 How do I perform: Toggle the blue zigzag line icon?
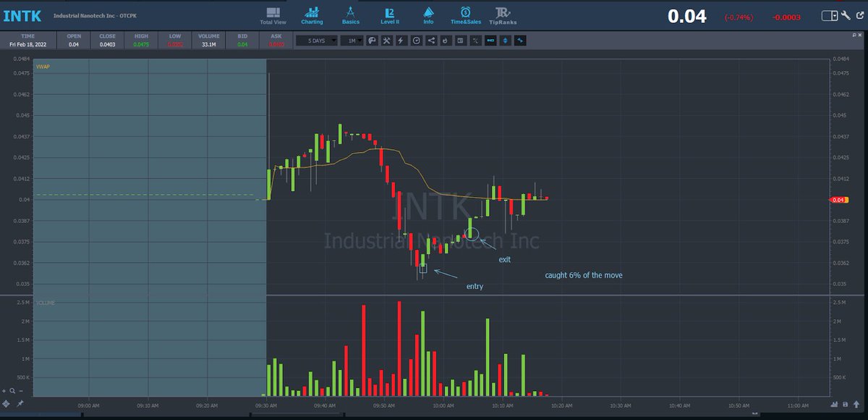tap(520, 41)
